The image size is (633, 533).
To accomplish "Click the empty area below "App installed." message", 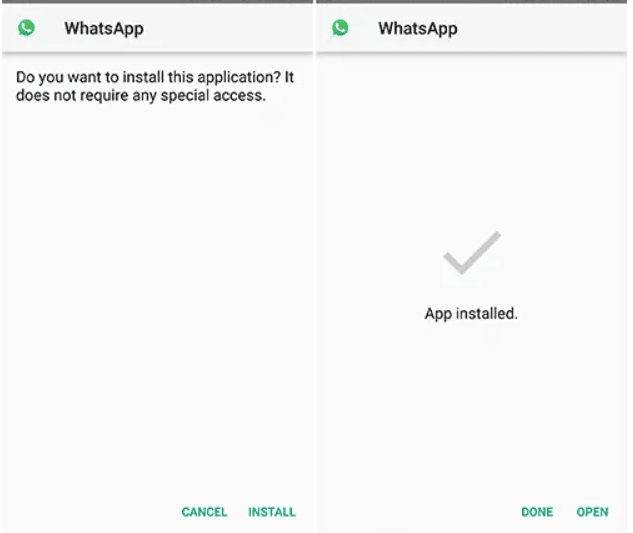I will [x=471, y=412].
